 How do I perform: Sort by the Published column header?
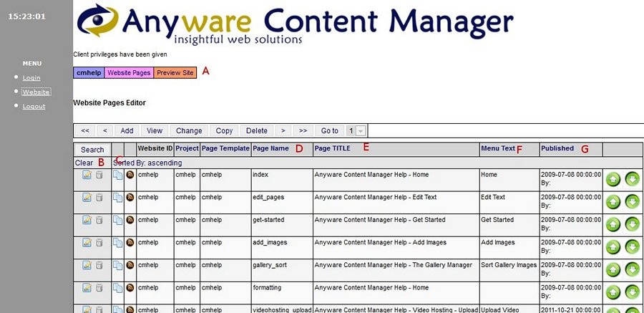click(x=557, y=148)
